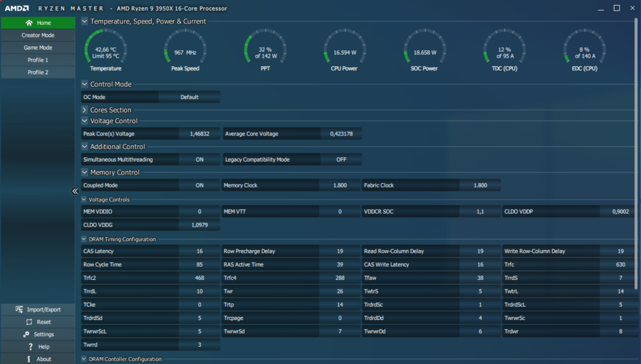Collapse the Voltage Controls subsection
Screen dimensions: 641x364
pos(84,199)
